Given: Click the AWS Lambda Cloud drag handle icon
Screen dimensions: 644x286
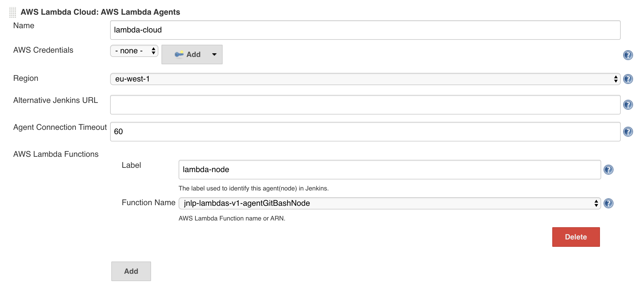Looking at the screenshot, I should pos(13,12).
